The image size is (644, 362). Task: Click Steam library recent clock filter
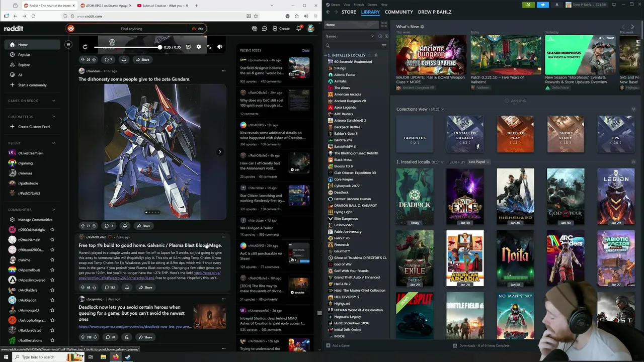tap(380, 36)
